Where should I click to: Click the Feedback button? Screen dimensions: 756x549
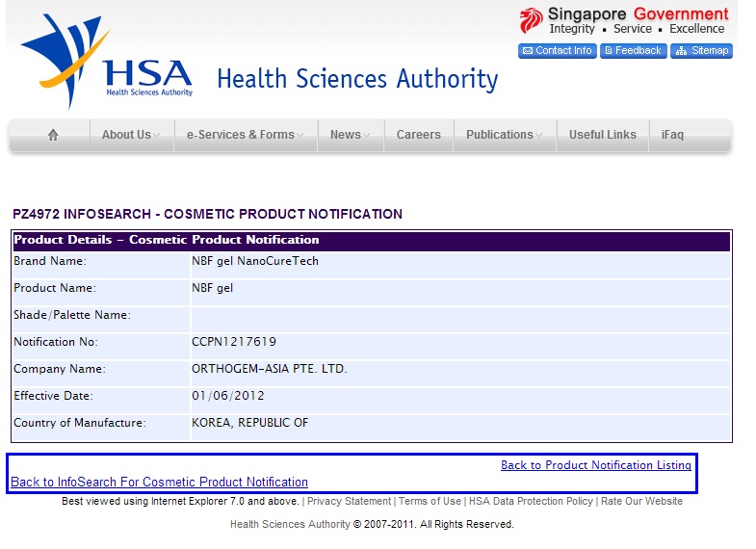633,51
